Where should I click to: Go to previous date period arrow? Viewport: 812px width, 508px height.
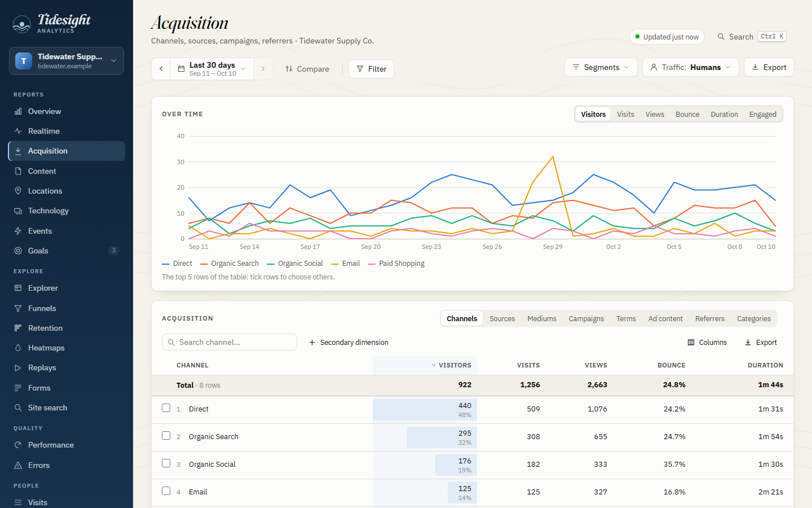point(161,69)
